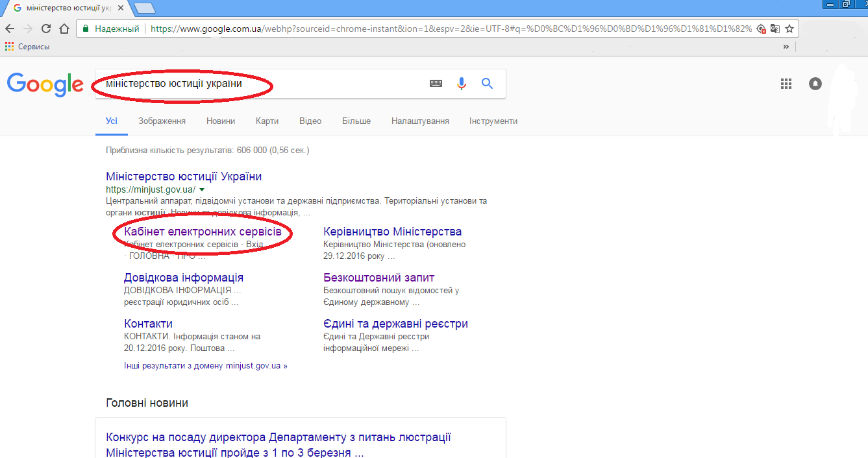Image resolution: width=868 pixels, height=458 pixels.
Task: Open Сервисы apps shortcut in bookmarks bar
Action: pyautogui.click(x=27, y=47)
